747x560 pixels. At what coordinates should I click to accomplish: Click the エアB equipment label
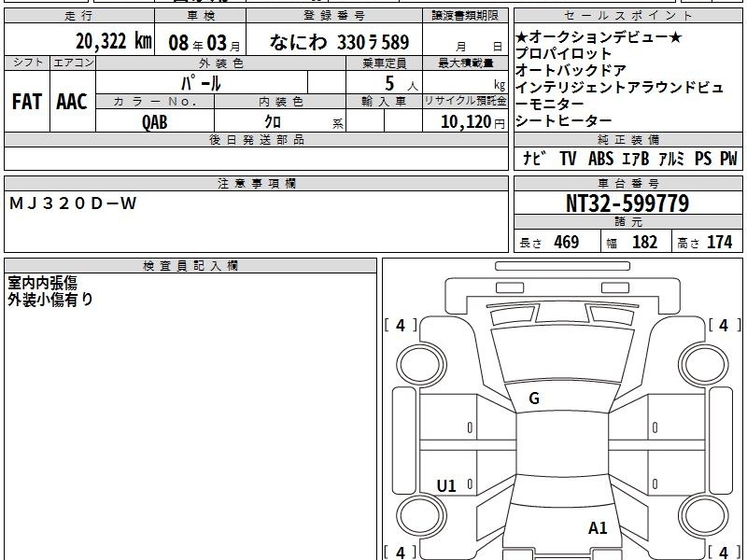[636, 159]
